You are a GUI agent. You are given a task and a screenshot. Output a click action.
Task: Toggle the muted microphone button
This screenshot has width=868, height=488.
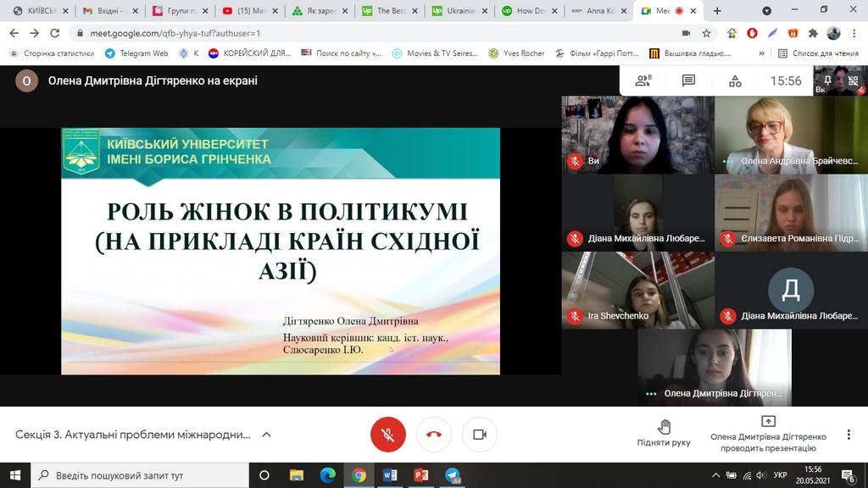[x=388, y=435]
